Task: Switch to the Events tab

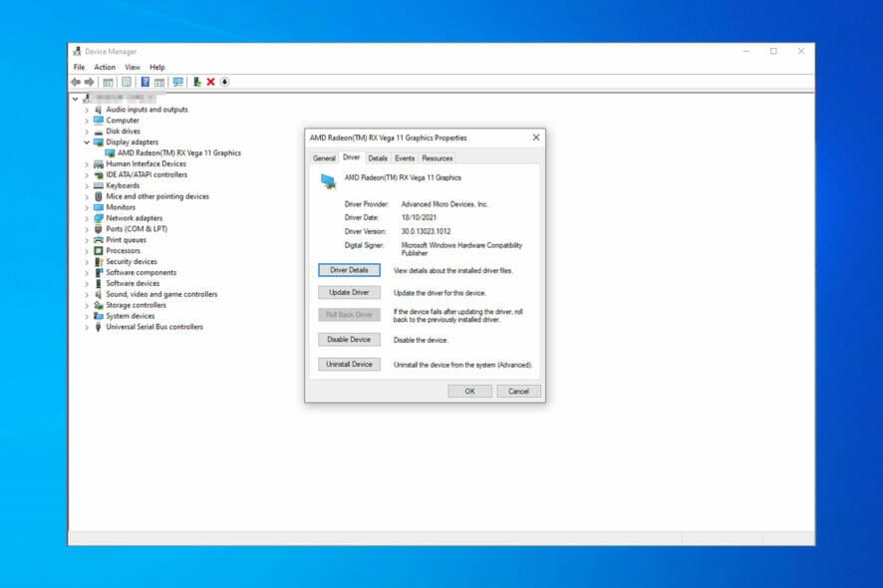Action: 405,158
